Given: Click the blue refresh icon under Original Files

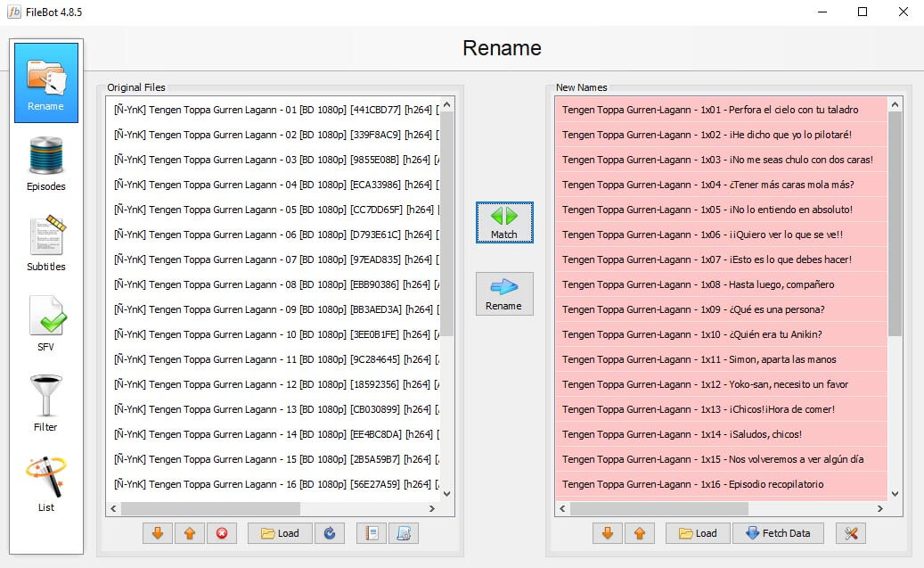Looking at the screenshot, I should tap(330, 533).
